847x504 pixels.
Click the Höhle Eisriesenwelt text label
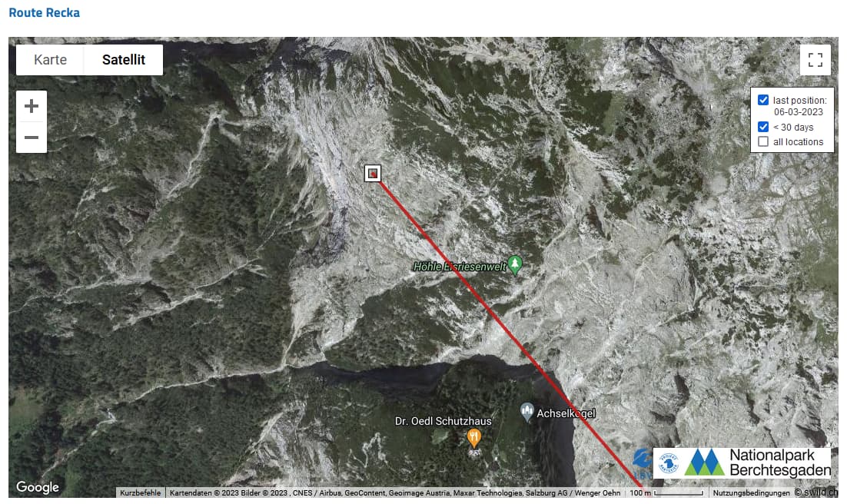460,267
